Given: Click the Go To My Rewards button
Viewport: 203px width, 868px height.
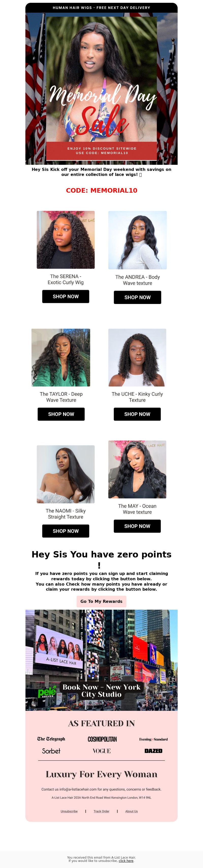Looking at the screenshot, I should pos(101,601).
